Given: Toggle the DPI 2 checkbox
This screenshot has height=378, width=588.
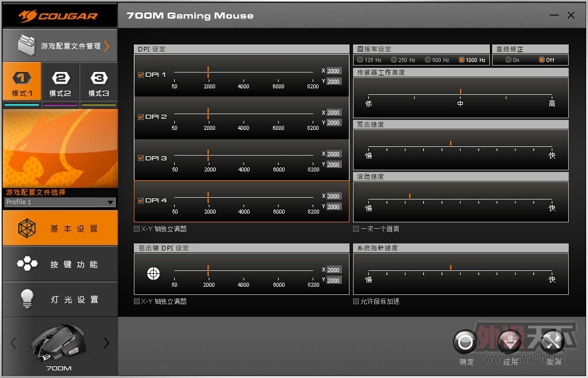Looking at the screenshot, I should 141,117.
